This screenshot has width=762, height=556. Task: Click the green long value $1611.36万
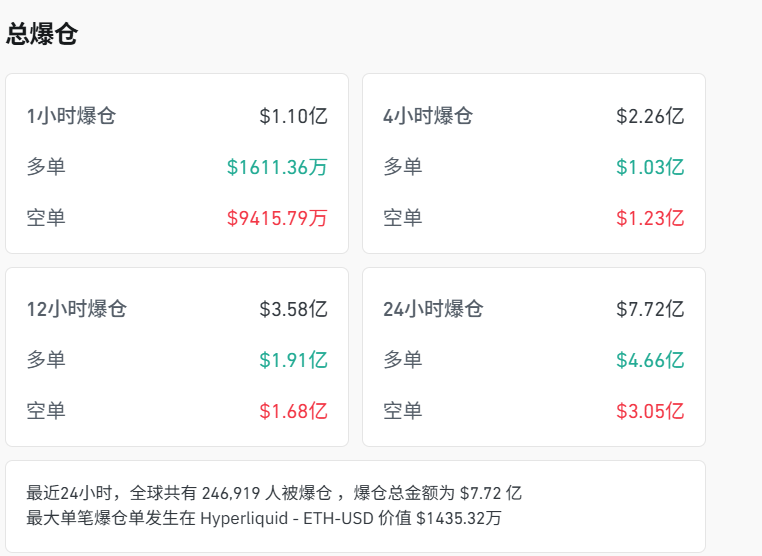(277, 167)
